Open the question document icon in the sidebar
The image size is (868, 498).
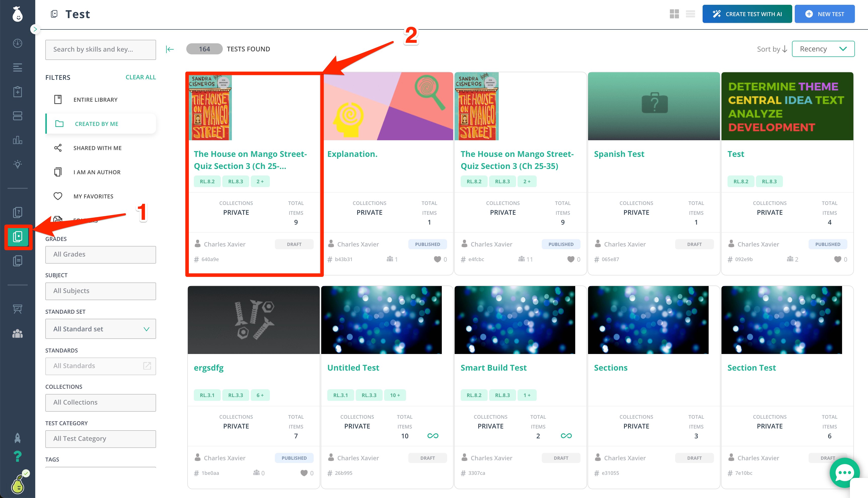[17, 212]
